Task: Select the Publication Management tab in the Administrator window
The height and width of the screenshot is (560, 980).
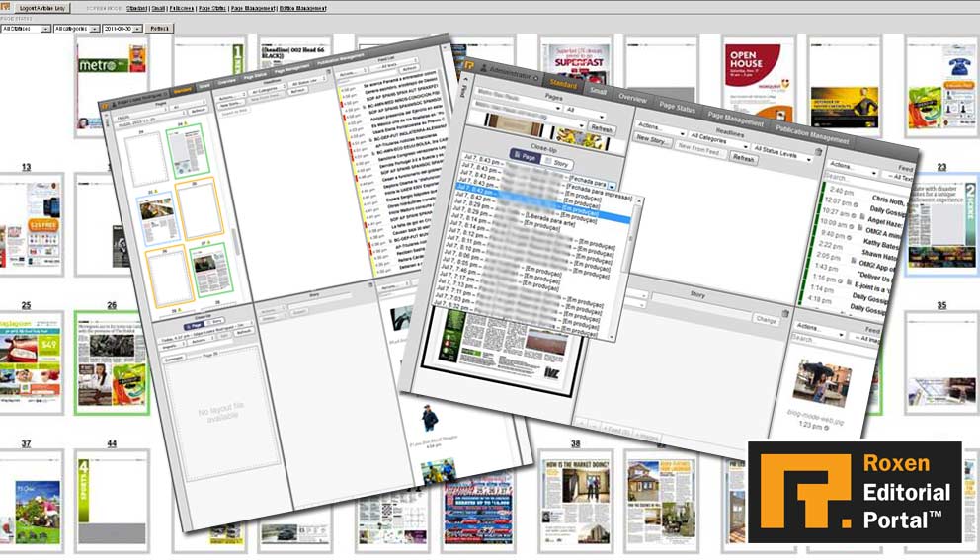Action: 812,133
